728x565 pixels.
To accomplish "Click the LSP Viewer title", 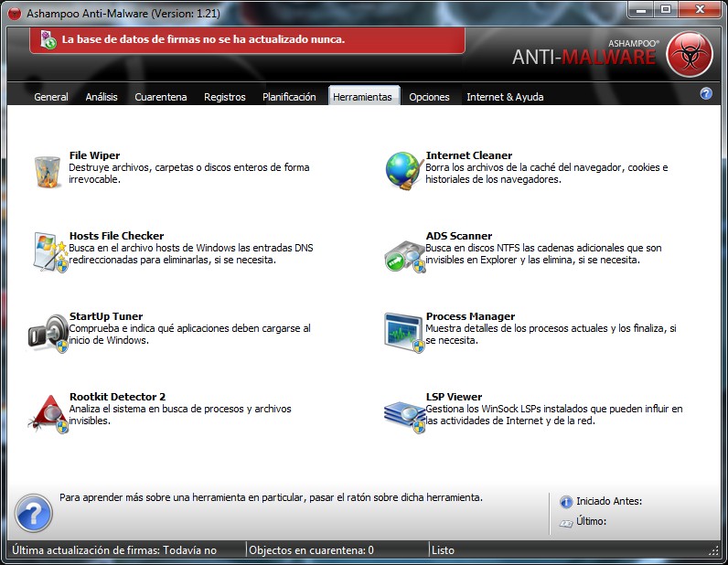I will [454, 397].
